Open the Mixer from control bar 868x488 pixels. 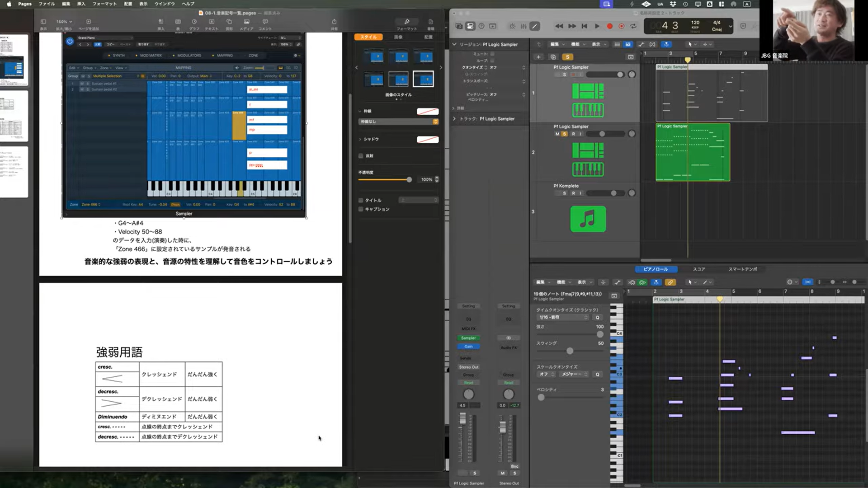pos(524,26)
